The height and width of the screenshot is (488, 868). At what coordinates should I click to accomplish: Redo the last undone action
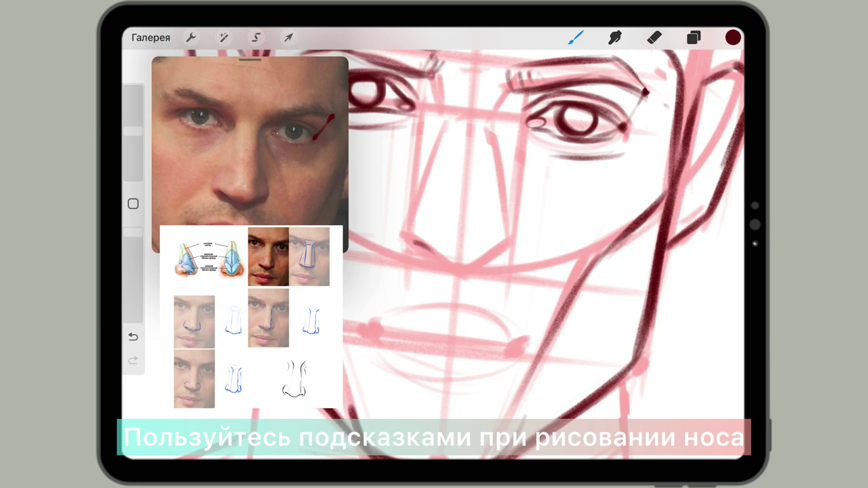(133, 360)
